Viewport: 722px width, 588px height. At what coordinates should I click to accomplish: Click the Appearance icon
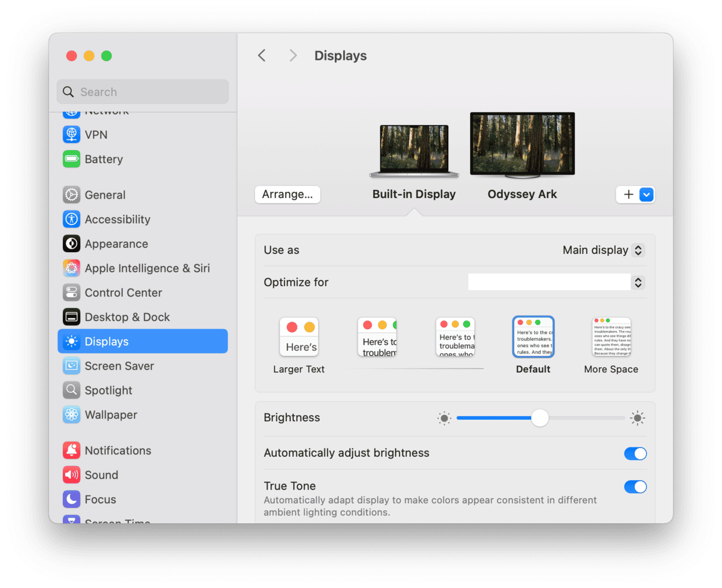tap(71, 243)
